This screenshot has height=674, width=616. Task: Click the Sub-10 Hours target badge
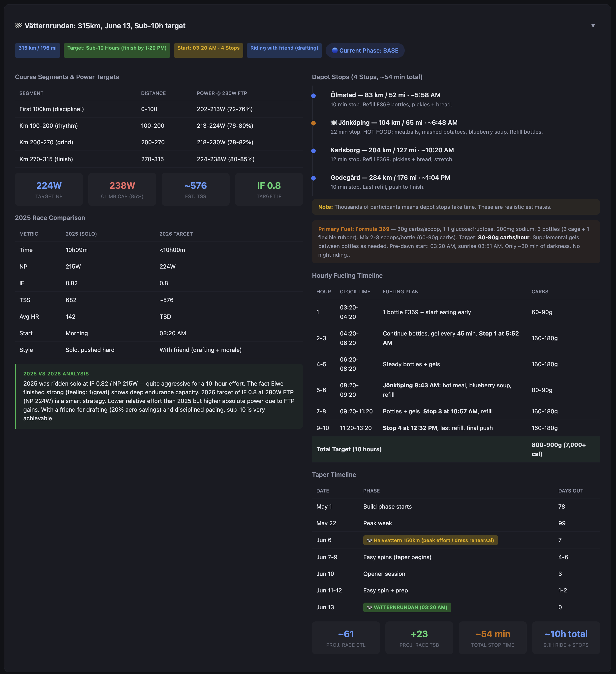click(117, 50)
